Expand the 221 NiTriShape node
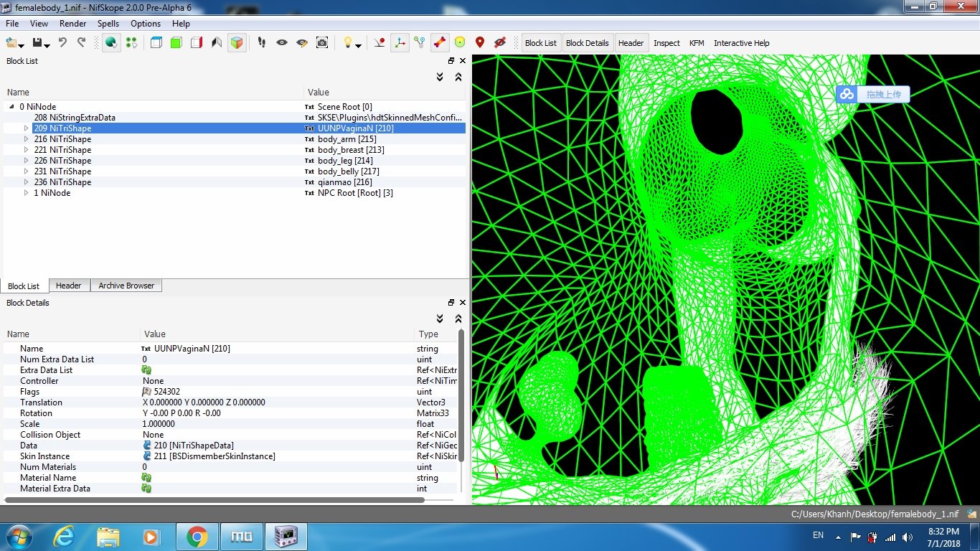The image size is (980, 551). click(x=27, y=150)
